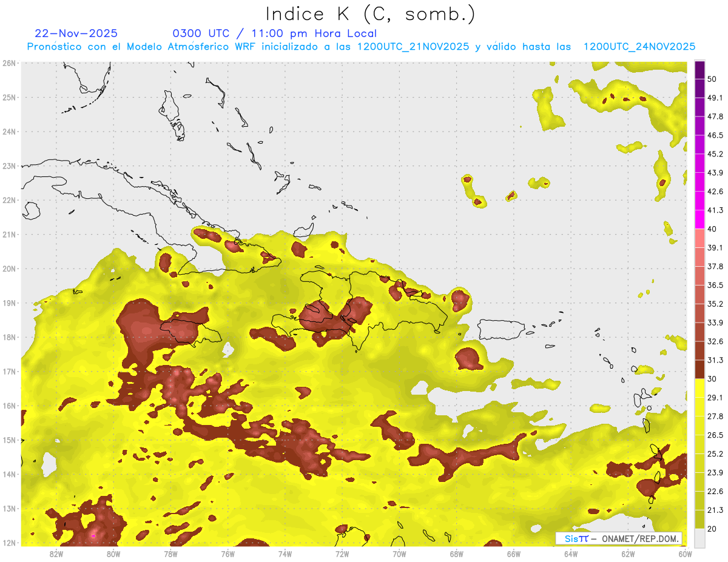Screen dimensions: 728x562
Task: Click the dark brown colorbar segment between 30 and 31.3
Action: [699, 369]
